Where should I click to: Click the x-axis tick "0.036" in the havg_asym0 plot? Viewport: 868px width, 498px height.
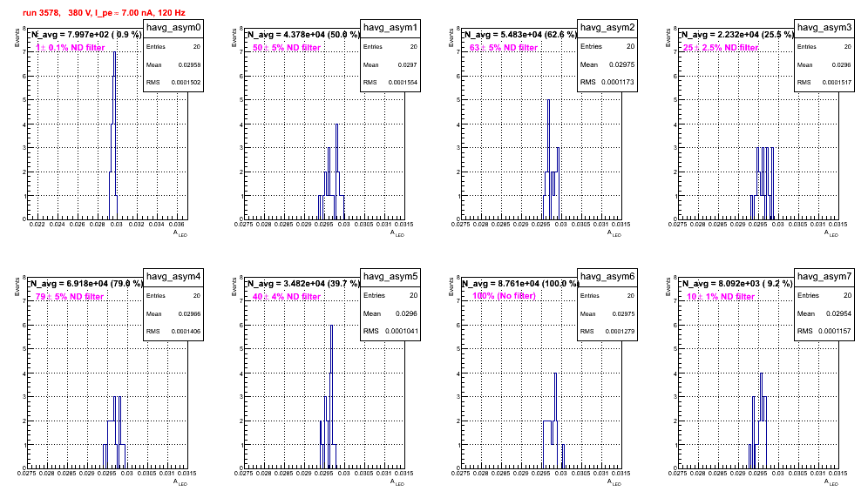pyautogui.click(x=177, y=225)
